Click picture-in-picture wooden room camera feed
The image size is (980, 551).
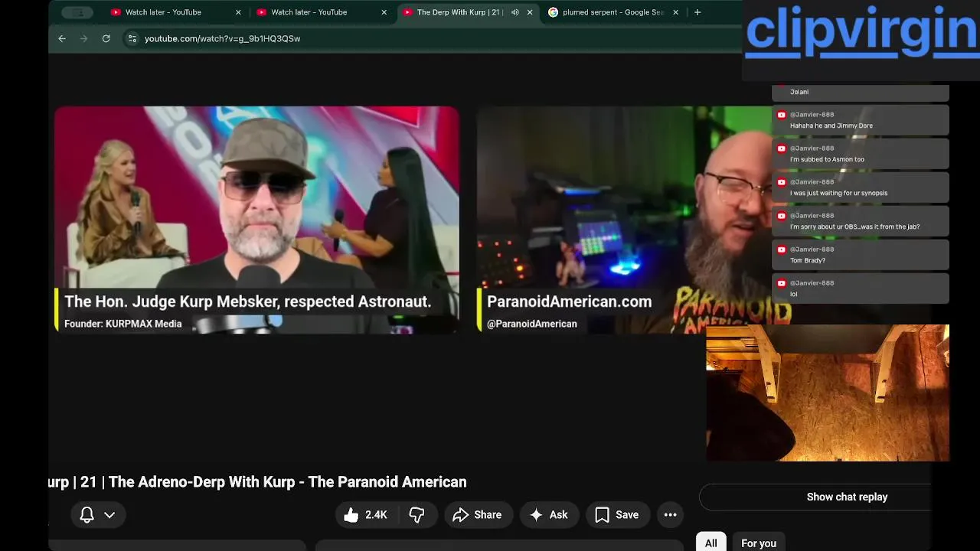828,393
